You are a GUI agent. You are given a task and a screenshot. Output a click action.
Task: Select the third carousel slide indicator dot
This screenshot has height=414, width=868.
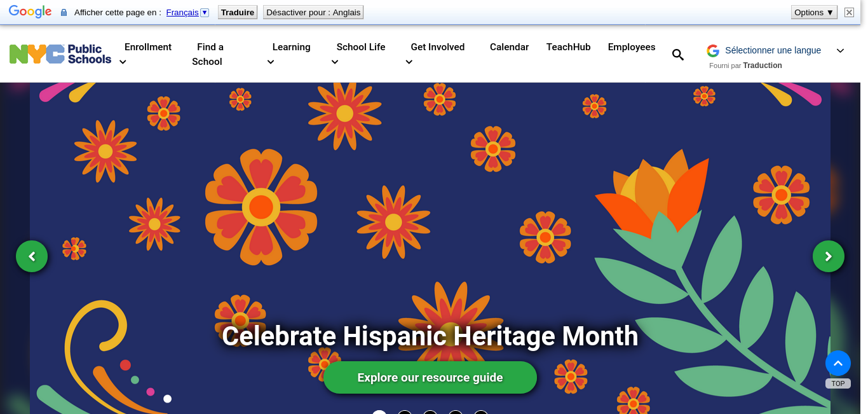point(430,412)
